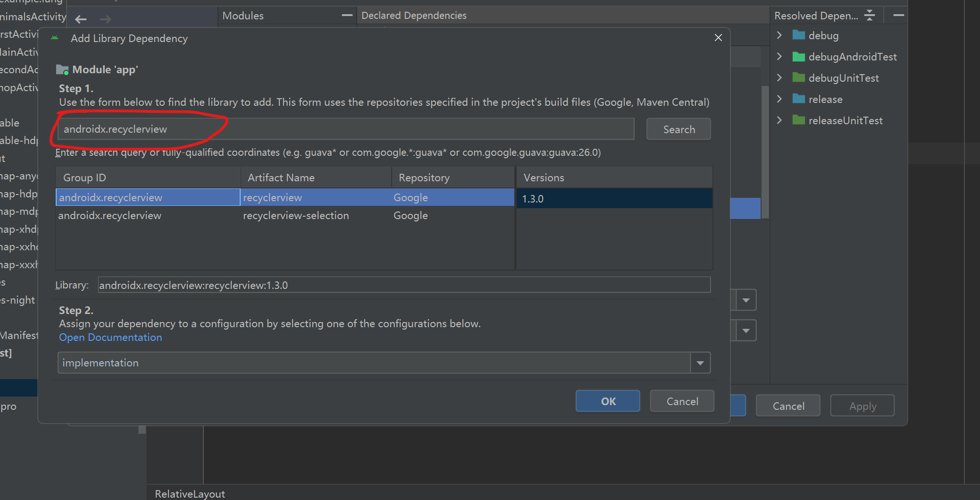This screenshot has height=500, width=980.
Task: Sort results by Artifact Name column
Action: click(316, 178)
